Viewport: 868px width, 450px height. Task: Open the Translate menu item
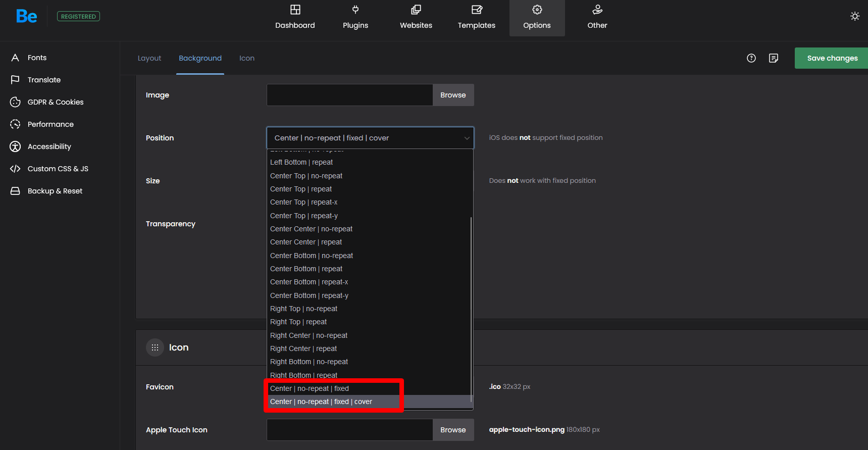click(44, 80)
